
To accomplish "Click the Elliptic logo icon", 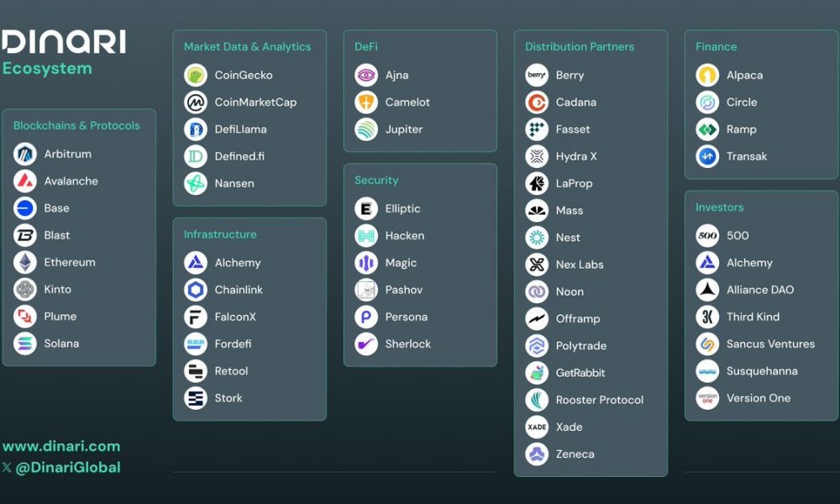I will [366, 209].
